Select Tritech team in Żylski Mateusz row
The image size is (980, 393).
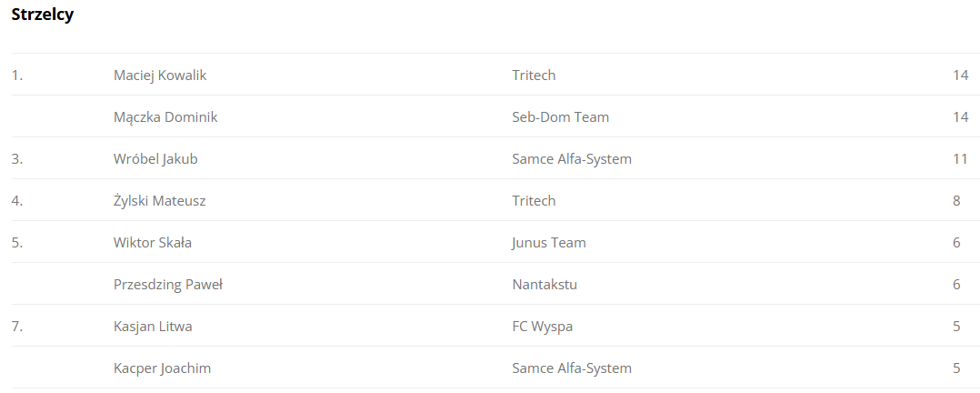click(534, 201)
